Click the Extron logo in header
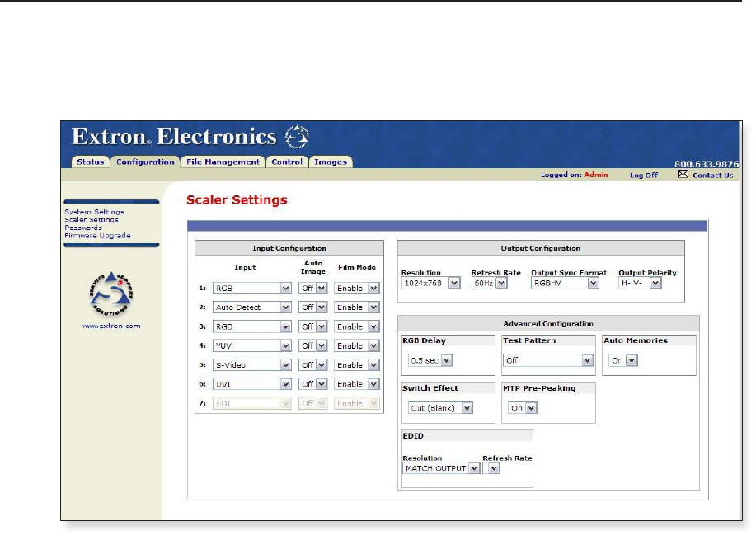The width and height of the screenshot is (756, 535). pyautogui.click(x=190, y=136)
